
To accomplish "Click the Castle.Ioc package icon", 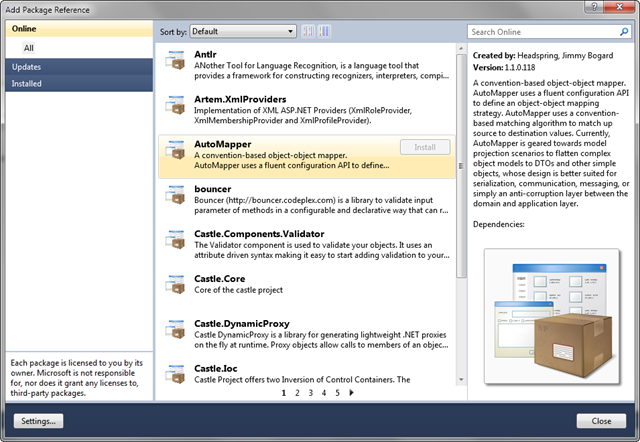I will point(176,374).
